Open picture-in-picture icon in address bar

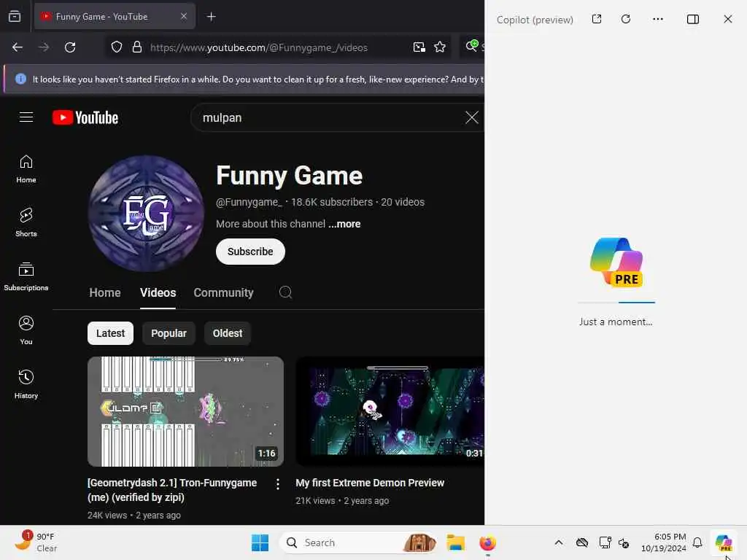pyautogui.click(x=419, y=47)
